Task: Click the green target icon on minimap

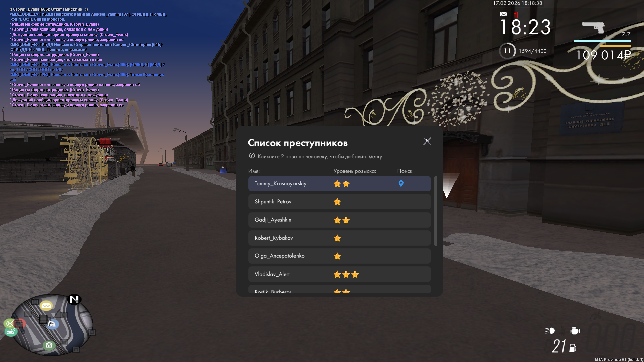Action: [10, 323]
